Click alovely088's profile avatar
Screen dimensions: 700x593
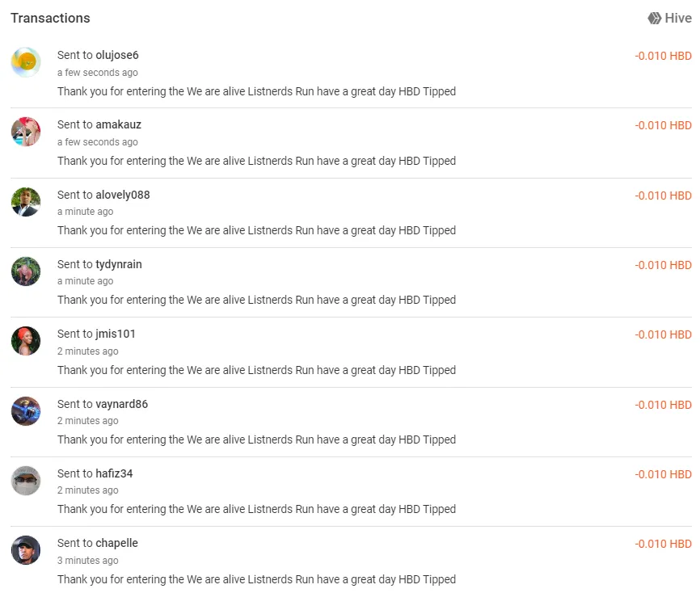point(26,202)
